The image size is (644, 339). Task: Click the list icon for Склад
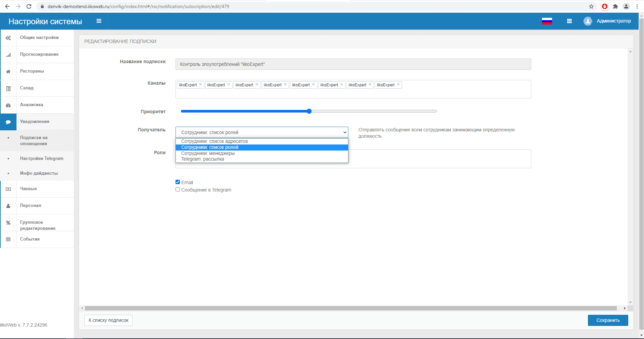(x=8, y=89)
